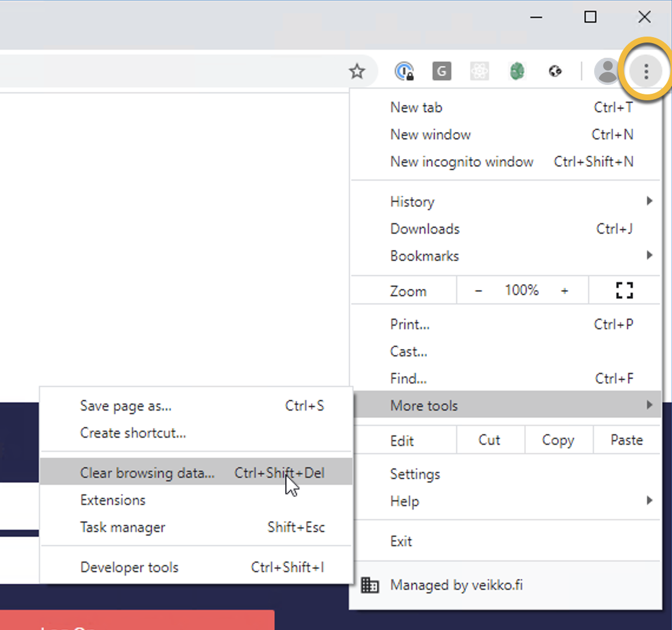Click the Cut button in Edit row

pyautogui.click(x=490, y=440)
